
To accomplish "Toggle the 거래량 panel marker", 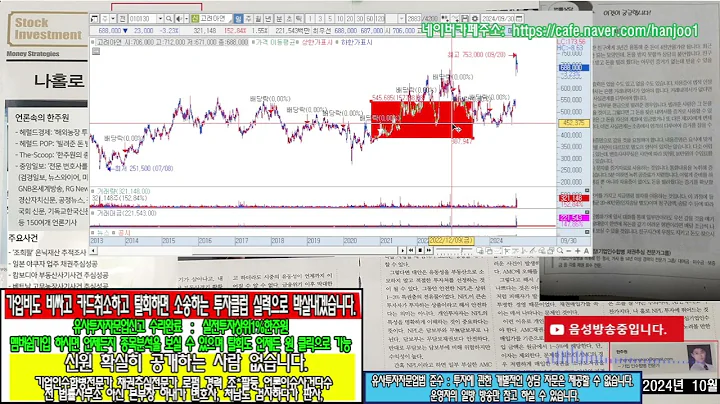I will coord(93,191).
